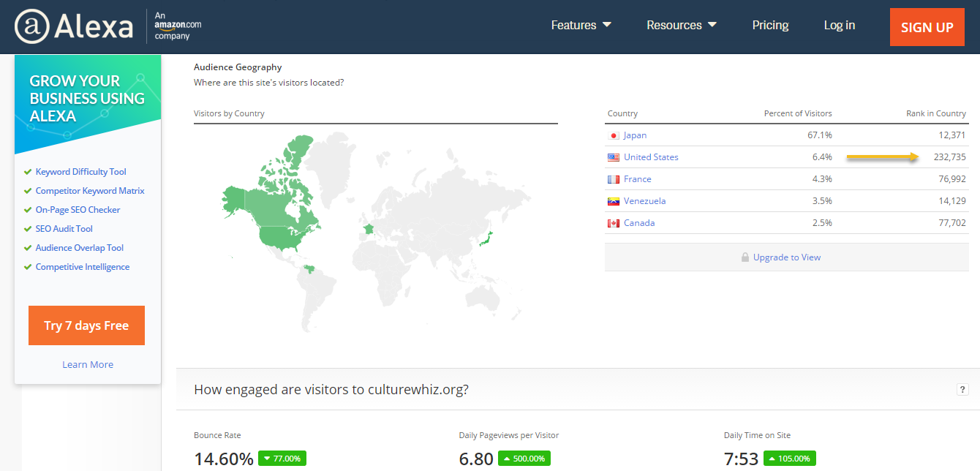This screenshot has width=980, height=471.
Task: Click the 67.1% visitors value
Action: click(821, 135)
